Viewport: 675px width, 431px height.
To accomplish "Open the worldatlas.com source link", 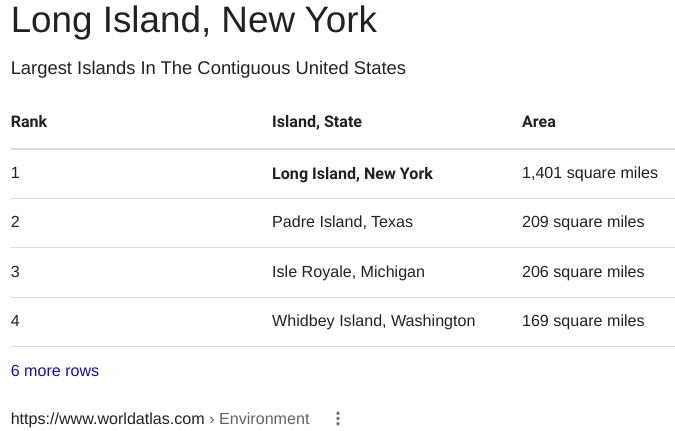I will click(108, 419).
